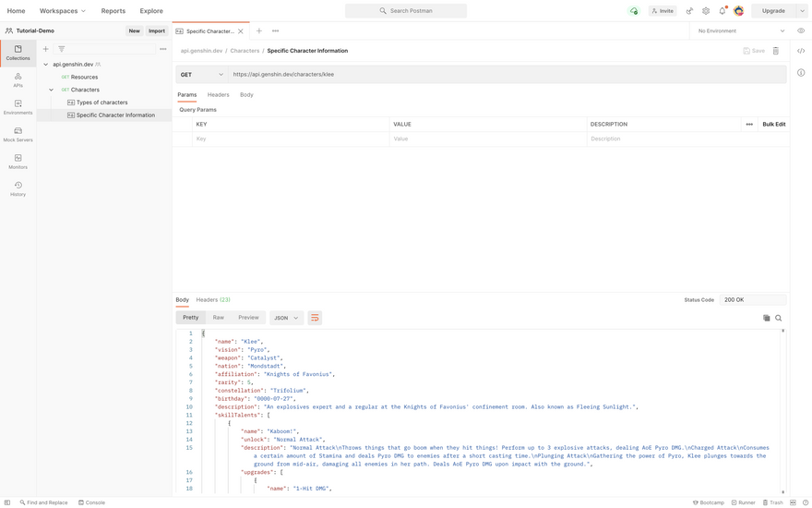Open the tab bar three-dot options menu
Screen dimensions: 812x508
(276, 31)
